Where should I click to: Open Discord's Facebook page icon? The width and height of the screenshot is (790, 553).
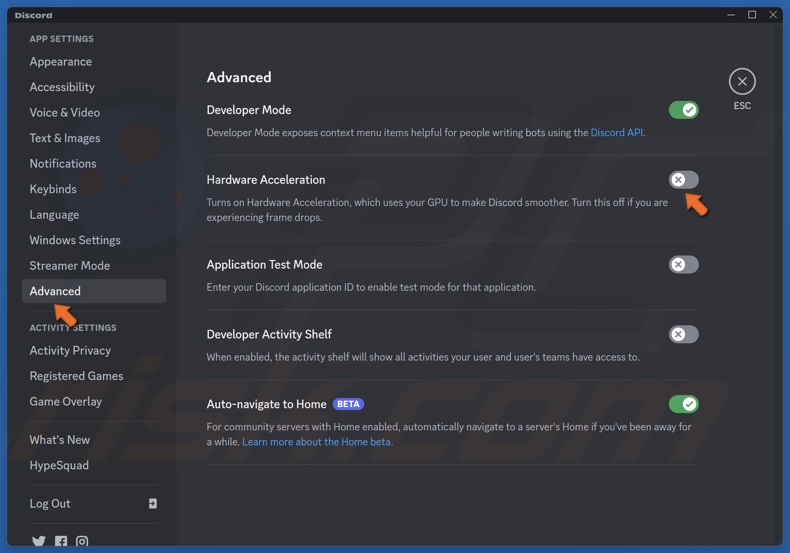61,541
